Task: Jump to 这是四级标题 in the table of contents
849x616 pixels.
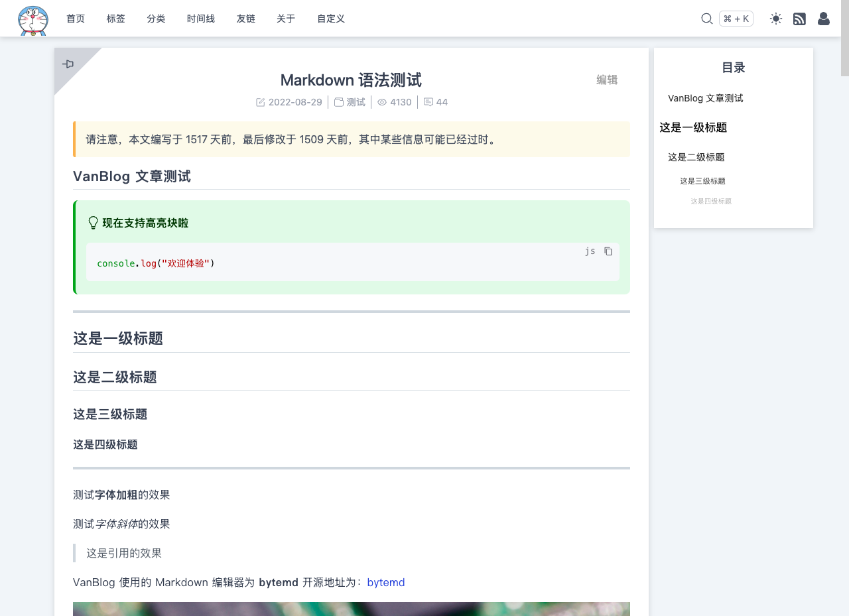Action: [x=711, y=201]
